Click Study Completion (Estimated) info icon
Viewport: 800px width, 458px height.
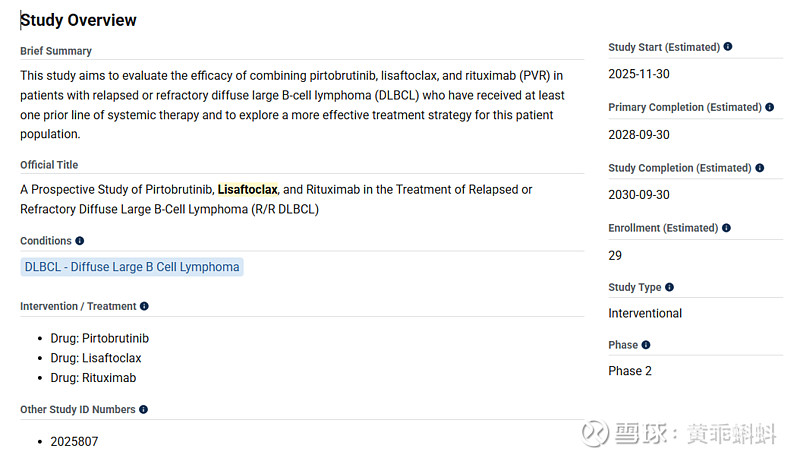tap(760, 168)
